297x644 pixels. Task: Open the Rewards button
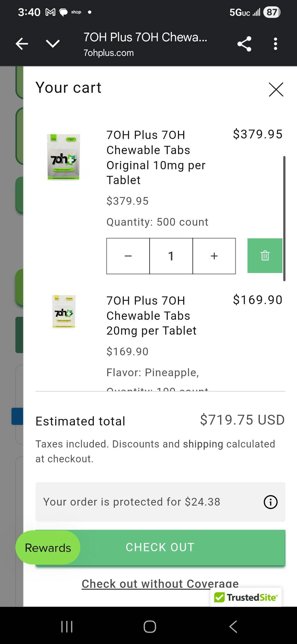click(48, 548)
